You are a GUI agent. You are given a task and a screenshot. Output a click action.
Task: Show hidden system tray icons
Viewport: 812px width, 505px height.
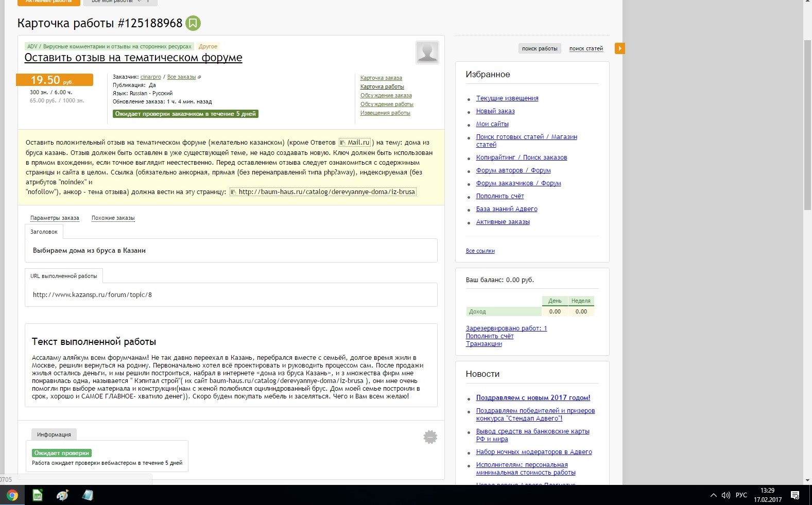pyautogui.click(x=713, y=495)
